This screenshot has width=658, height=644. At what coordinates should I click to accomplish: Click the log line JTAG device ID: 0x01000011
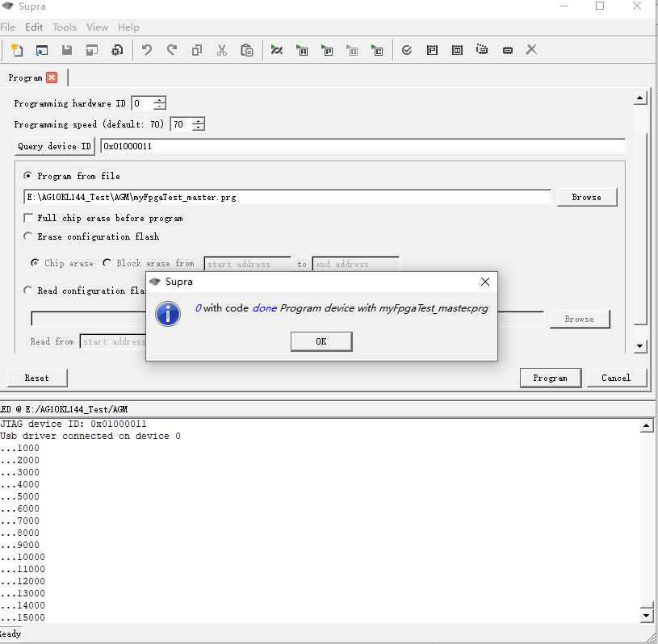73,424
